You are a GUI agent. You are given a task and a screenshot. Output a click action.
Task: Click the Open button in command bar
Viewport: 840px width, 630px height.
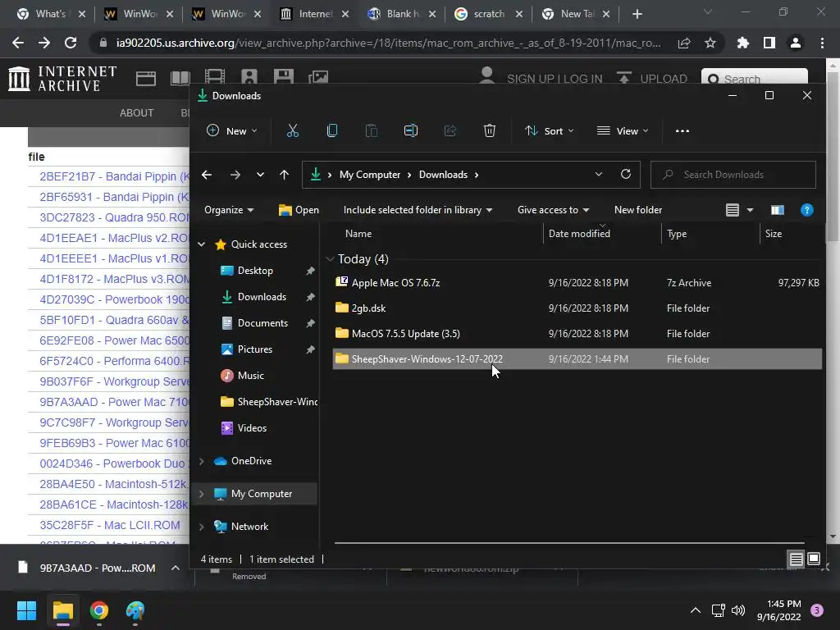click(299, 210)
